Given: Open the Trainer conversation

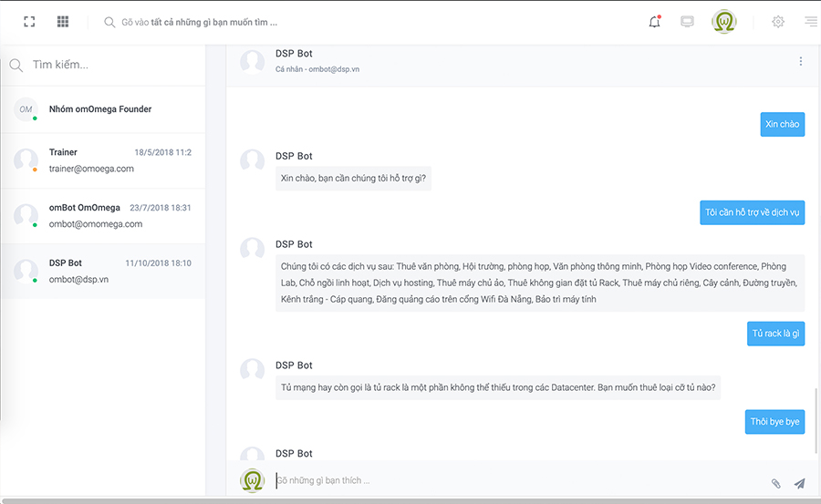Looking at the screenshot, I should pyautogui.click(x=103, y=160).
